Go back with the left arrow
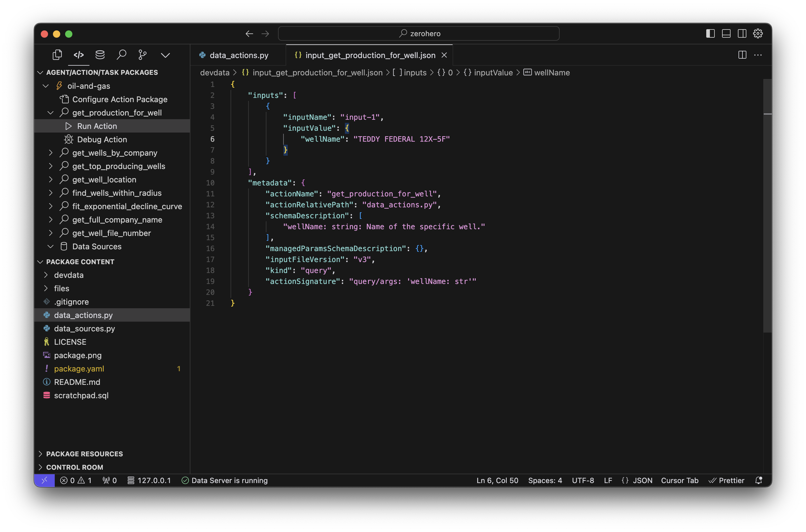Image resolution: width=806 pixels, height=532 pixels. pyautogui.click(x=249, y=33)
